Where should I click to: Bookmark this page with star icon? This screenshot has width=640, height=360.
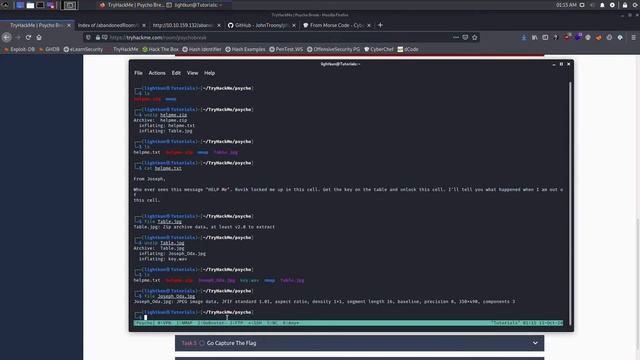click(x=475, y=37)
